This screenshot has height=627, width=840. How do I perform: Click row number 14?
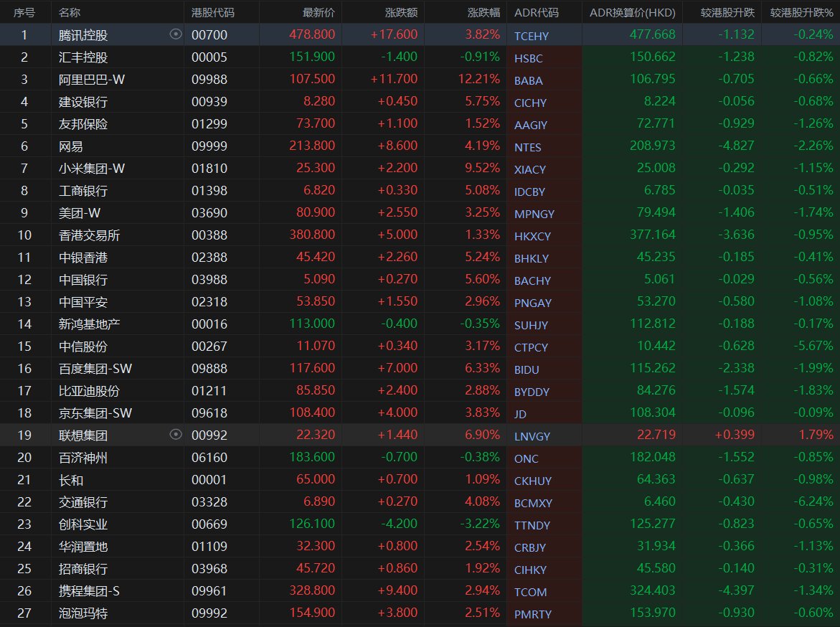[x=24, y=324]
